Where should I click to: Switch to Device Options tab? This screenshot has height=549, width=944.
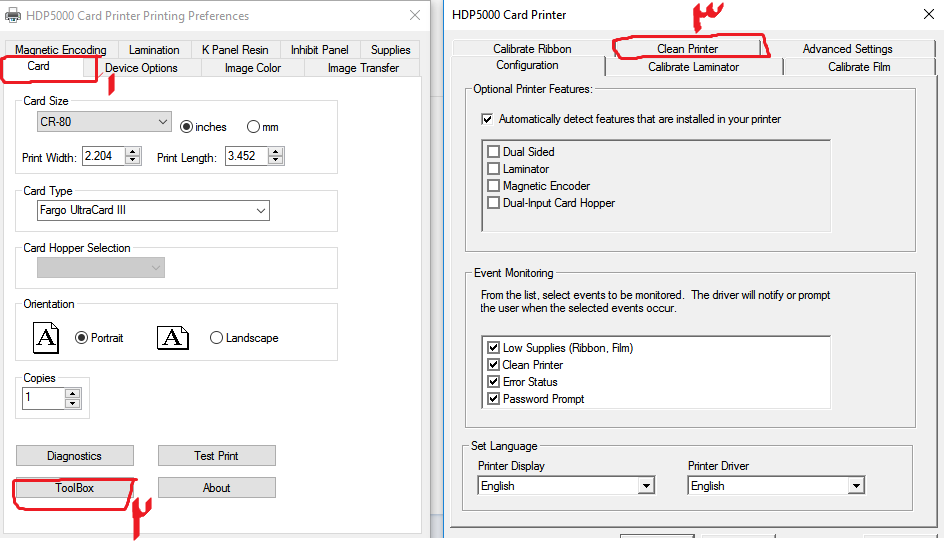pos(141,68)
